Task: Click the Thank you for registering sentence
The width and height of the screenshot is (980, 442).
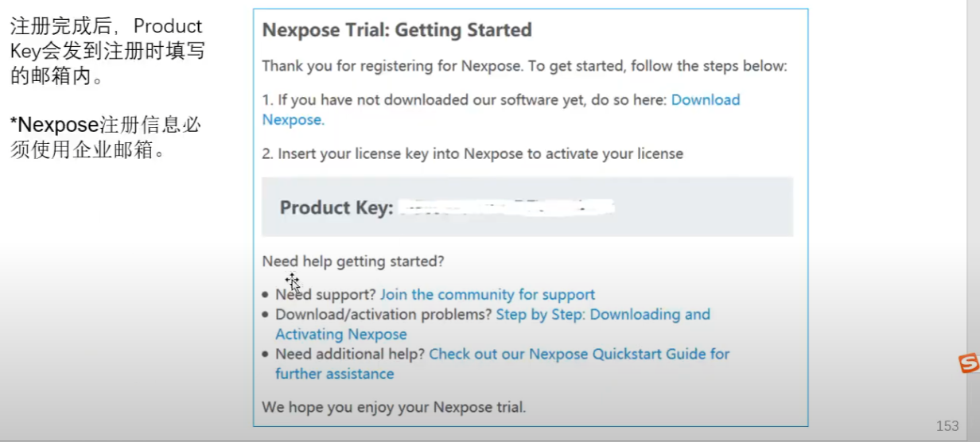Action: tap(524, 66)
